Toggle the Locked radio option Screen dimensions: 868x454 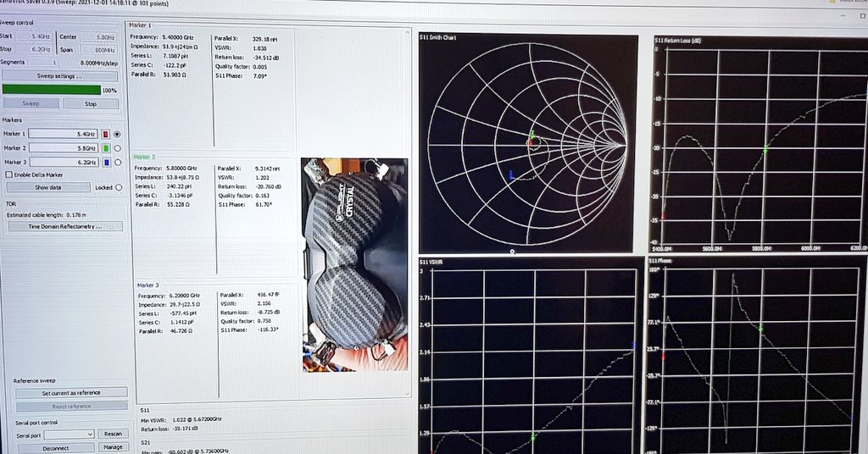coord(119,187)
